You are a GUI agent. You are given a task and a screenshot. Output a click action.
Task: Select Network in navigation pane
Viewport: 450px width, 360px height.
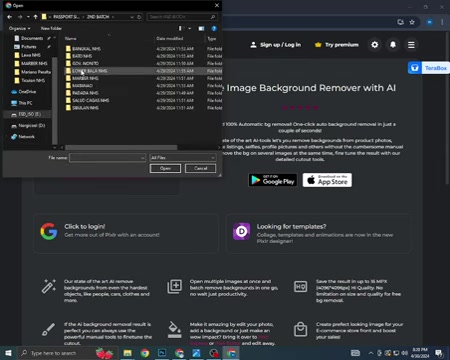(26, 137)
